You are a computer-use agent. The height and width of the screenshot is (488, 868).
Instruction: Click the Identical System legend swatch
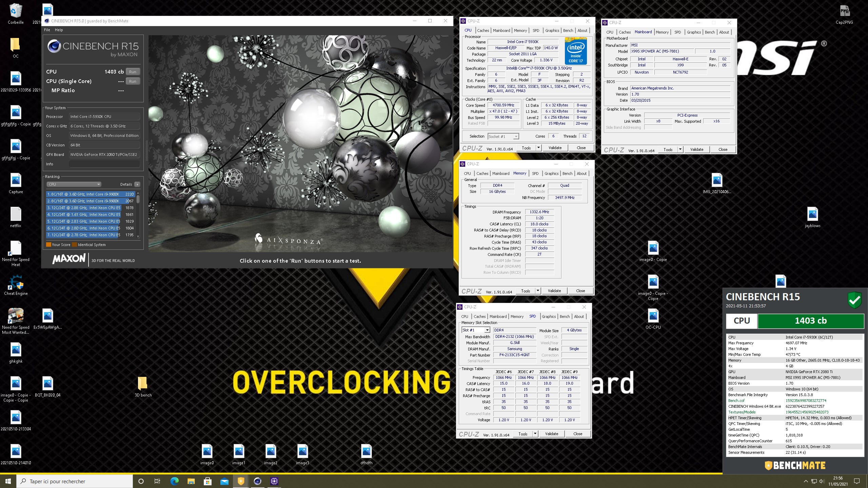coord(74,245)
